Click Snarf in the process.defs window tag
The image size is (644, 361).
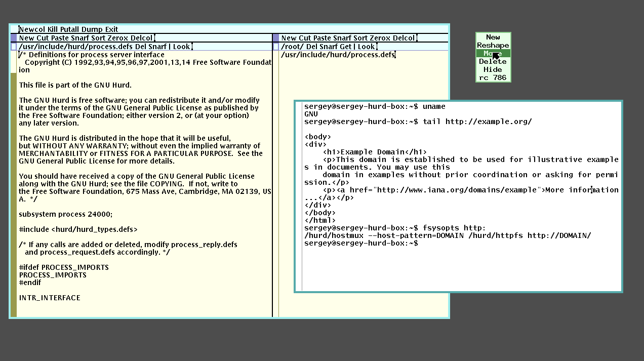pos(157,47)
